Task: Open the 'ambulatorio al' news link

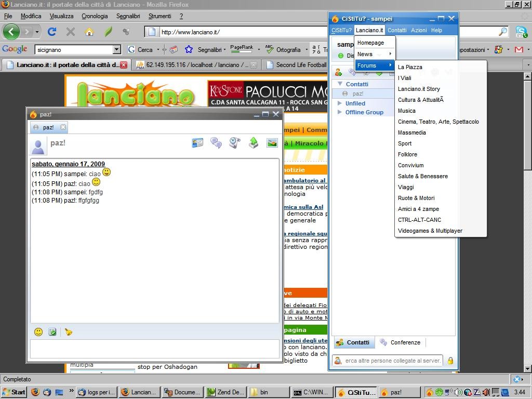Action: (305, 180)
